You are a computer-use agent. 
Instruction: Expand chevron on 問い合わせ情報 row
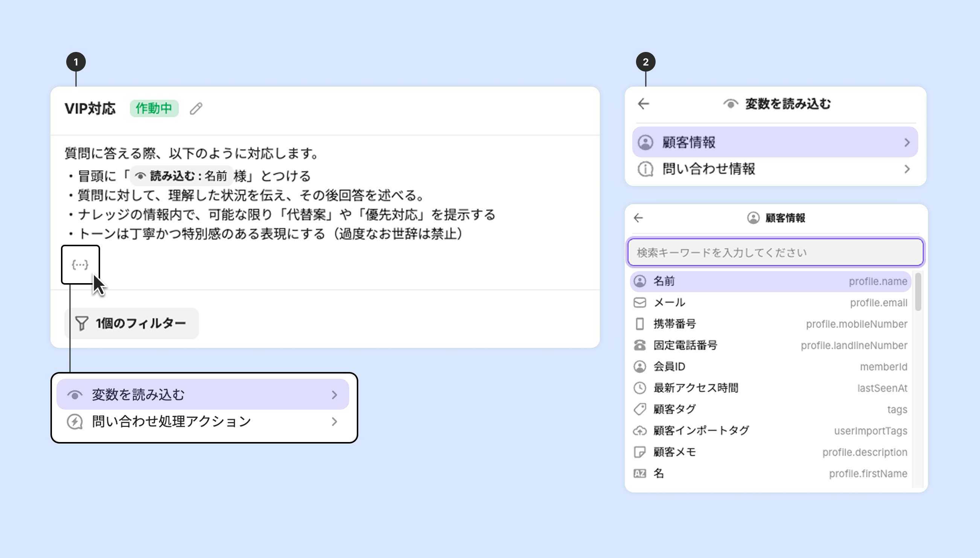[907, 169]
